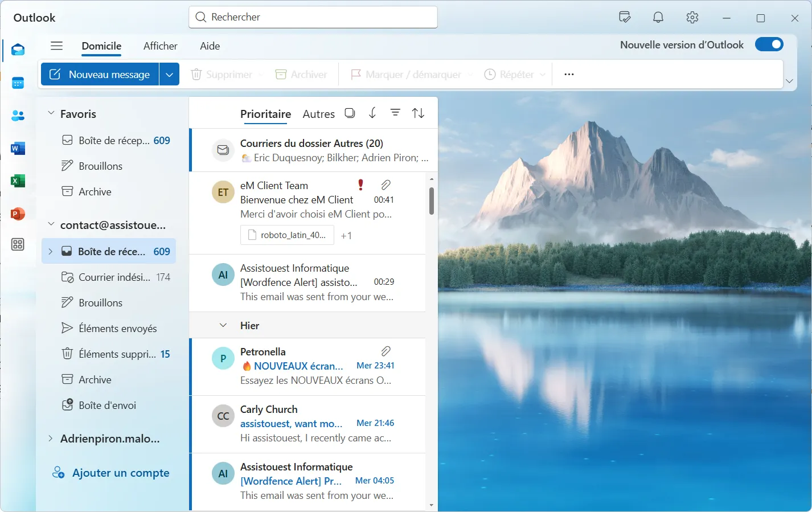Image resolution: width=812 pixels, height=512 pixels.
Task: Open Assistouest Informatique email from Mer 04:05
Action: [x=308, y=482]
